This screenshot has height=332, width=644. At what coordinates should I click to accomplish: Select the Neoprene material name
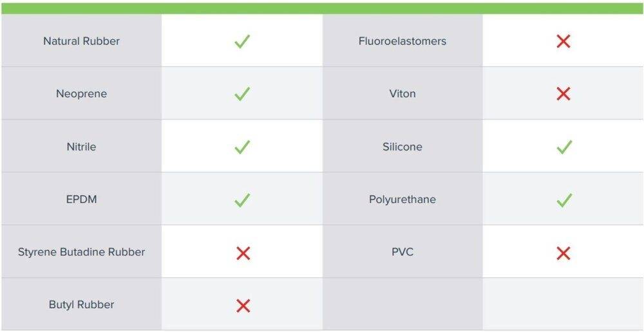coord(82,94)
